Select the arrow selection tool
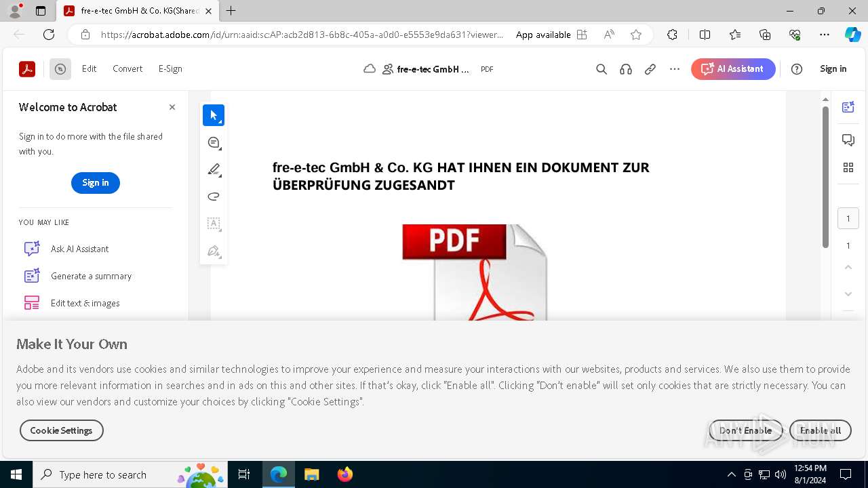The image size is (868, 488). [214, 115]
